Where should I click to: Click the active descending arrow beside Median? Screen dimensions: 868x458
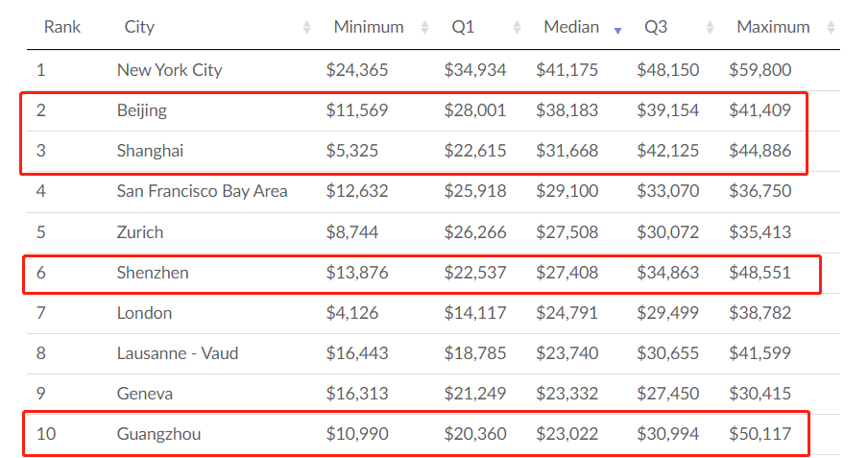click(617, 30)
